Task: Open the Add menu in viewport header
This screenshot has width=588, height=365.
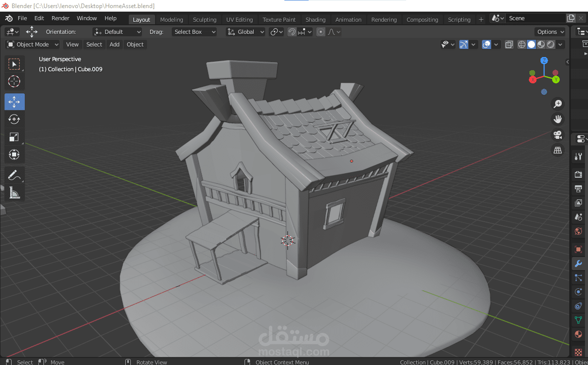Action: pos(114,44)
